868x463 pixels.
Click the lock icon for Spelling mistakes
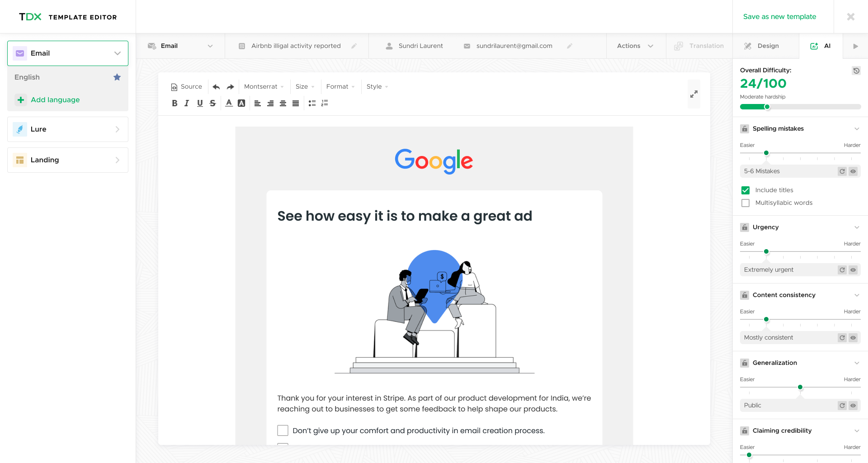click(745, 129)
